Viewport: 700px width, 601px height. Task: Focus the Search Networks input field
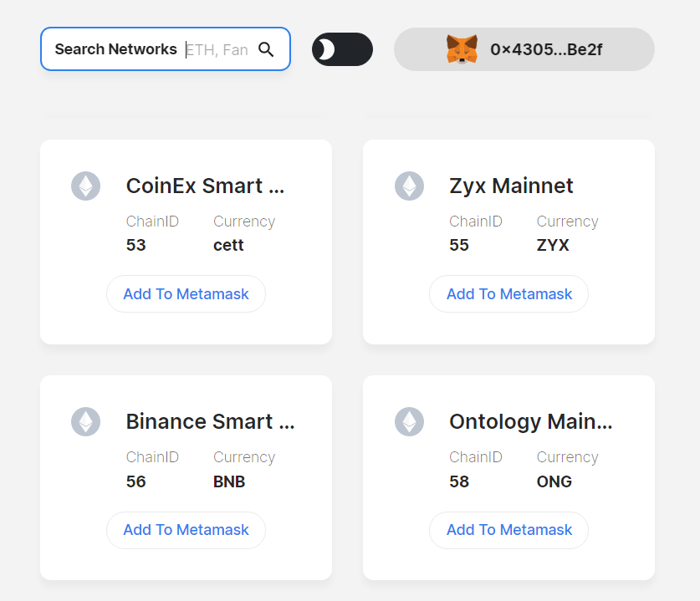217,49
